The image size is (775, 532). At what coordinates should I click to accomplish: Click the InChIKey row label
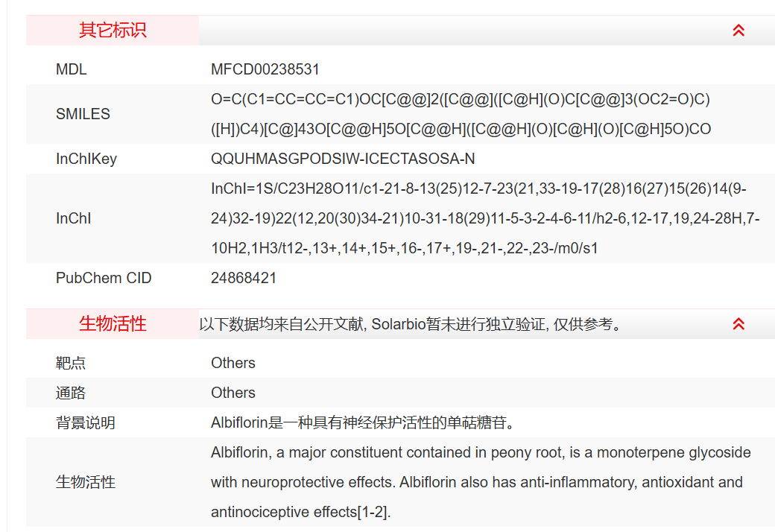tap(86, 159)
